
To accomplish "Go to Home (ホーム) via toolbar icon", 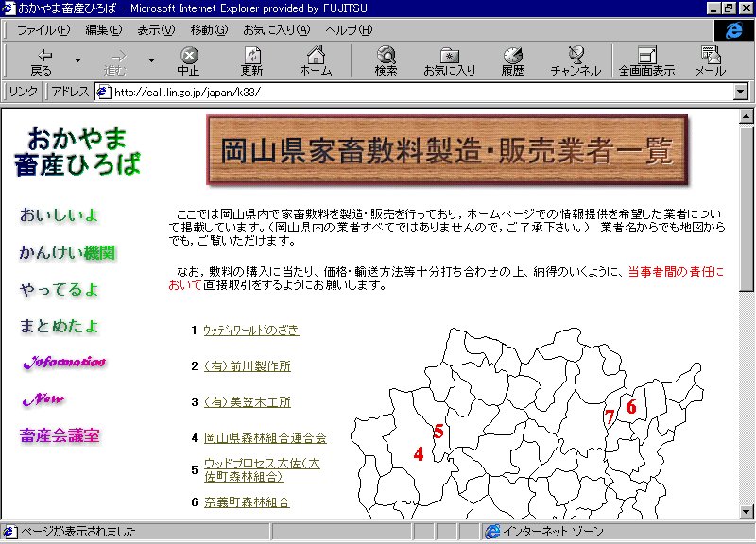I will (316, 60).
